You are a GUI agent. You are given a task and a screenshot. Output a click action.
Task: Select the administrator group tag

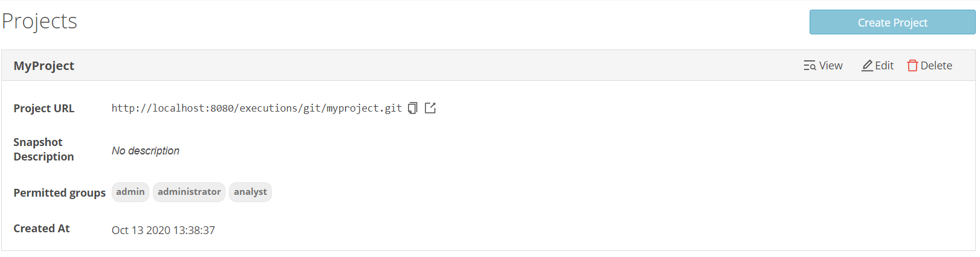[x=189, y=192]
